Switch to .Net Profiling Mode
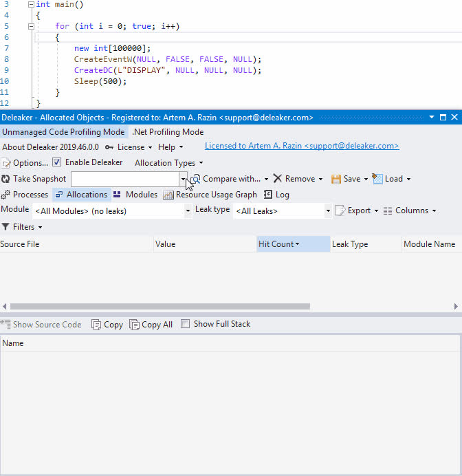462x476 pixels. click(x=168, y=132)
